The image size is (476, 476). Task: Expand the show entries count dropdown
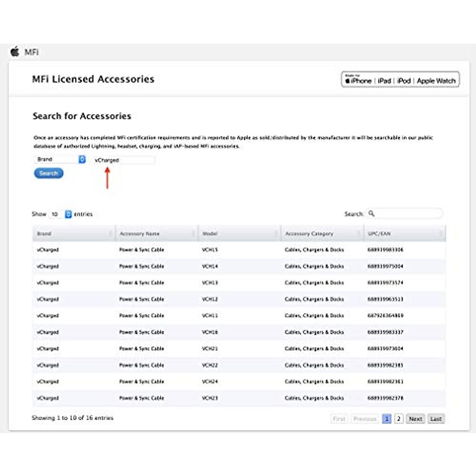[68, 214]
